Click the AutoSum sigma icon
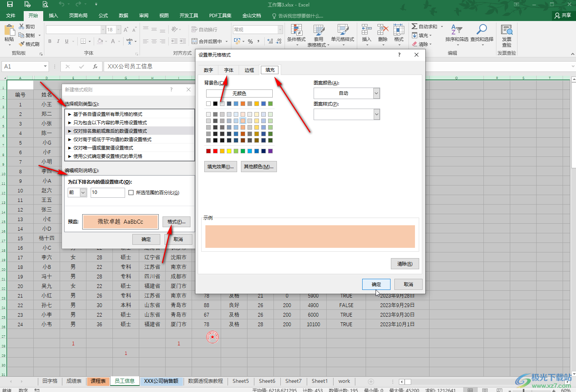The width and height of the screenshot is (576, 392). point(415,26)
